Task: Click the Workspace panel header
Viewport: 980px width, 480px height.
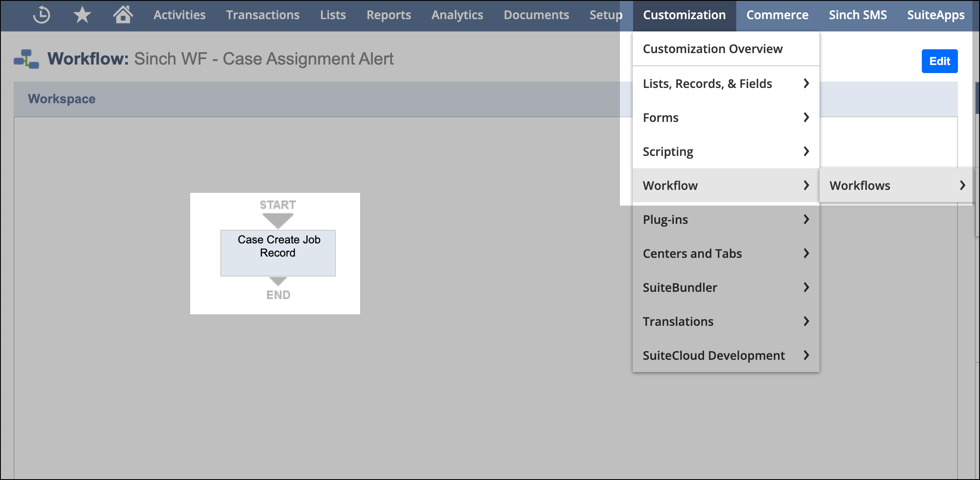Action: [485, 99]
